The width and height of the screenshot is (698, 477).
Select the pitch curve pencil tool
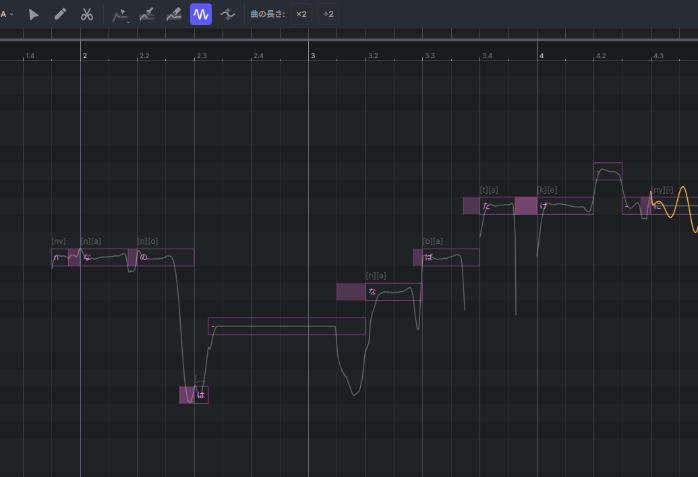click(x=147, y=15)
